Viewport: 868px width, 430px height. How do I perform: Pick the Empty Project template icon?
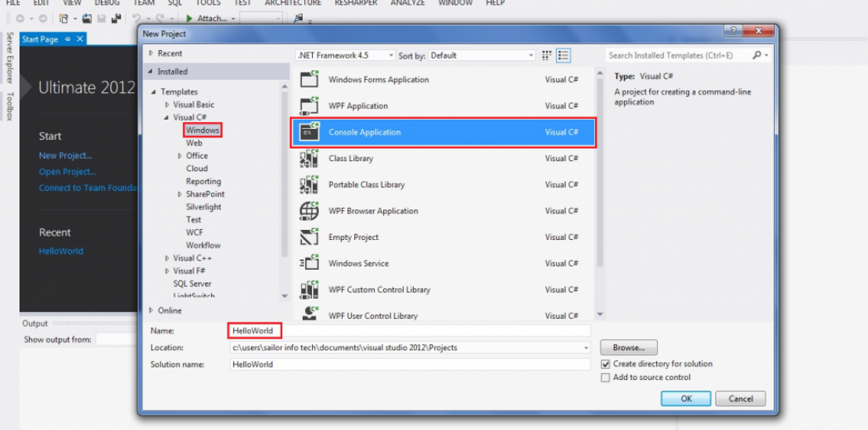[x=310, y=237]
